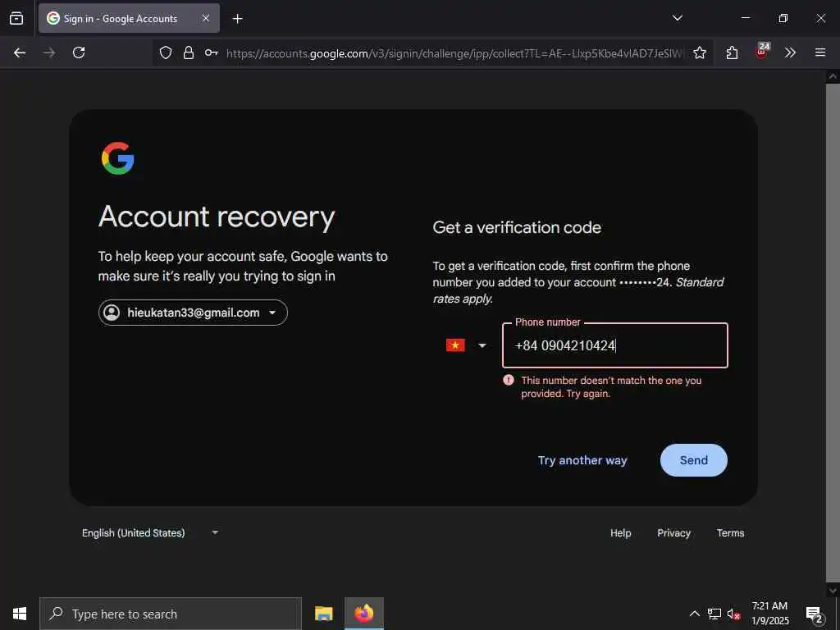The height and width of the screenshot is (630, 840).
Task: Open Firefox application menu
Action: coord(820,52)
